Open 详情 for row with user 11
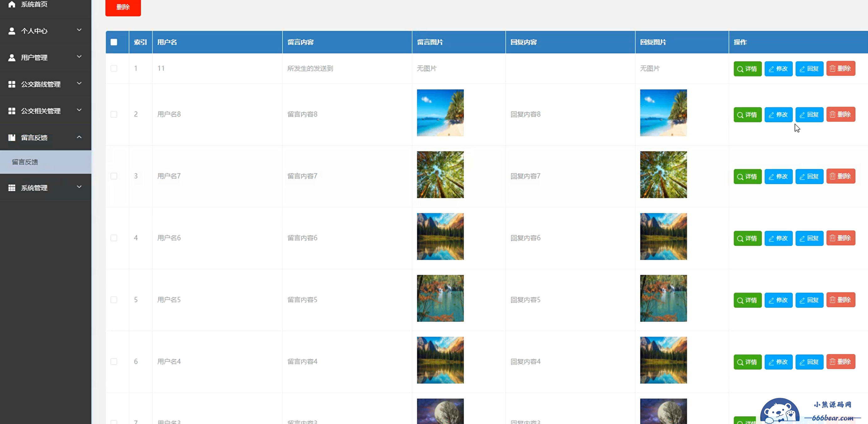 pyautogui.click(x=747, y=68)
